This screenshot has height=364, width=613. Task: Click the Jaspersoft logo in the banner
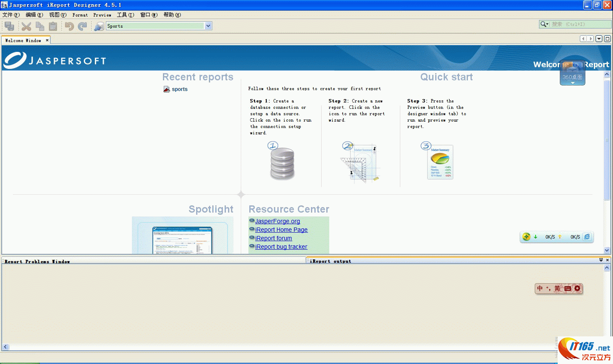54,60
